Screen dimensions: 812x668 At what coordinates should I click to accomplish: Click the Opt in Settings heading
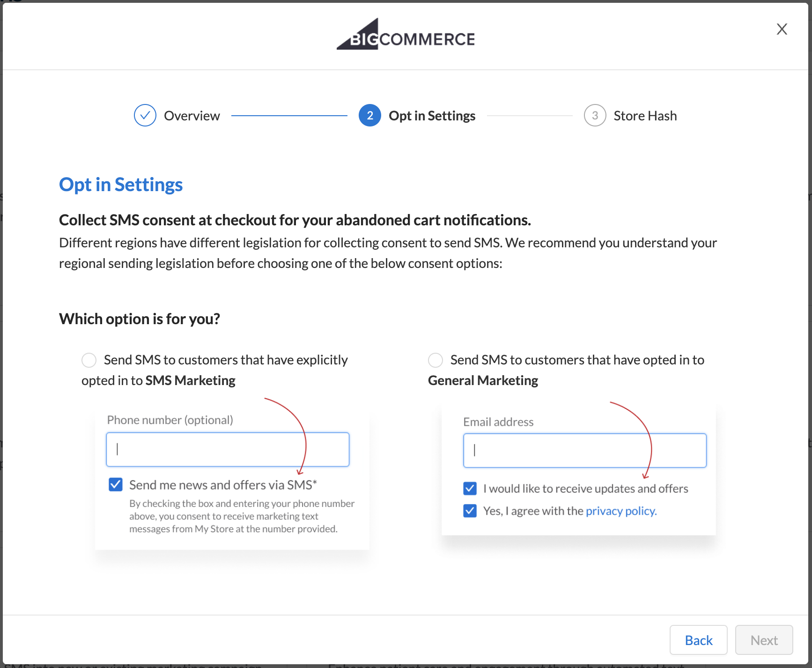click(121, 185)
